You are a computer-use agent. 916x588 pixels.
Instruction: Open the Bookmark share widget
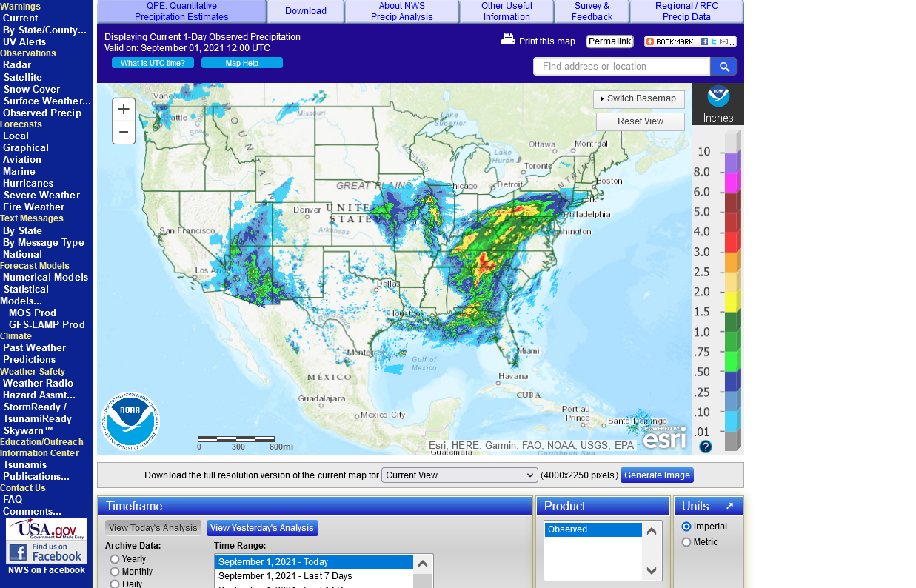coord(690,41)
